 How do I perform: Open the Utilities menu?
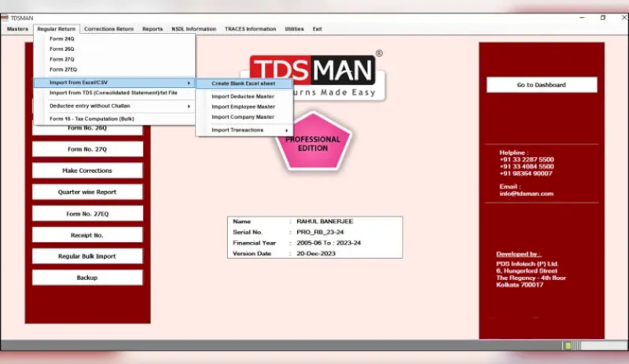pos(294,29)
